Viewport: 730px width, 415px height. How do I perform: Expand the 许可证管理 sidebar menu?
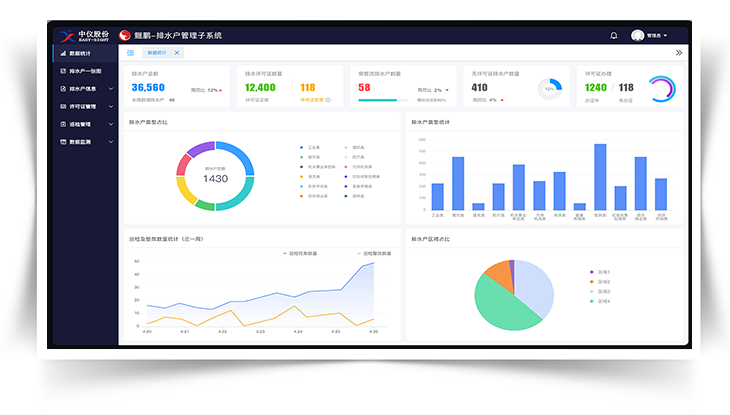[x=111, y=106]
